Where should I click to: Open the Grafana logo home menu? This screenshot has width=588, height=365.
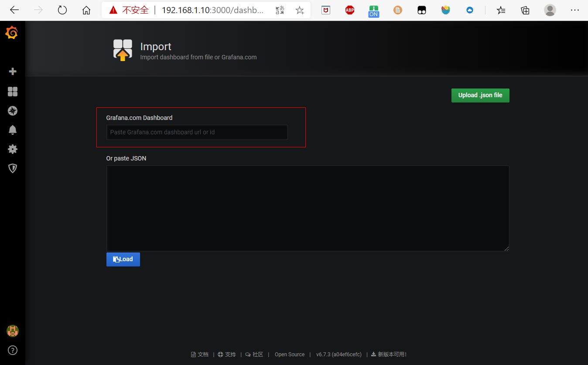12,33
